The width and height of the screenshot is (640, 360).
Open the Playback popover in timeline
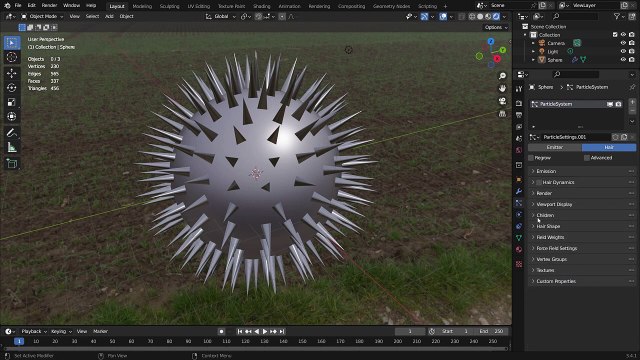click(34, 331)
